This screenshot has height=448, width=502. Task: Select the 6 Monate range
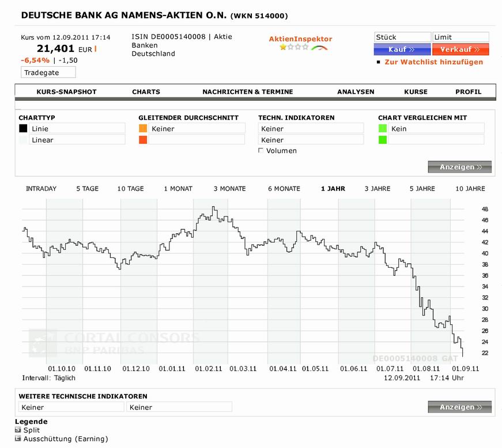(284, 189)
